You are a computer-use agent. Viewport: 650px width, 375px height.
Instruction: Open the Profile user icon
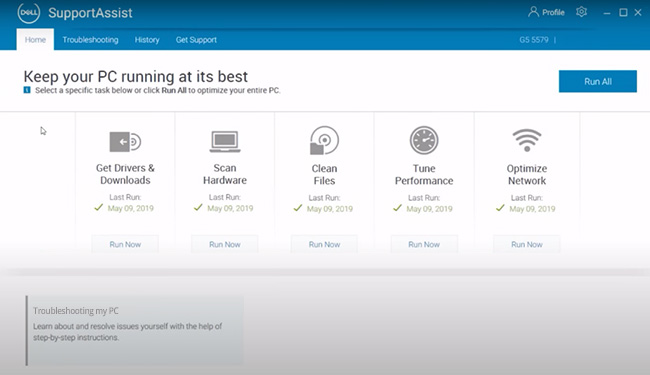pos(533,12)
